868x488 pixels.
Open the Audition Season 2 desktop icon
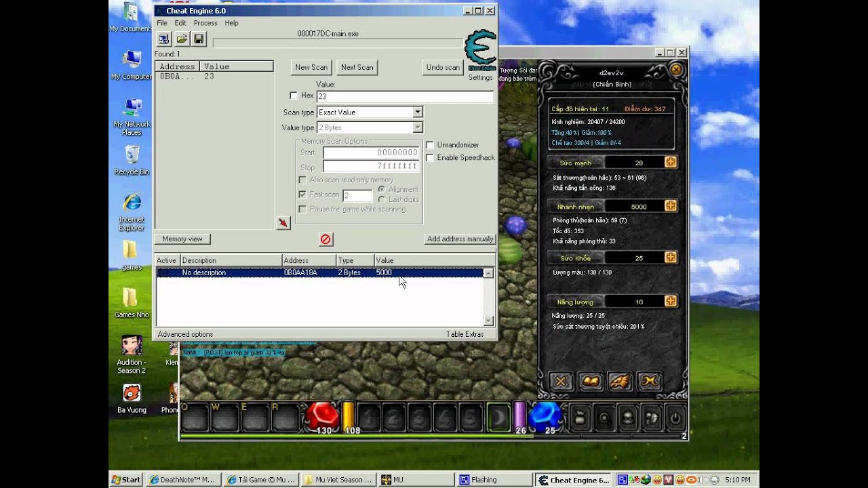(x=132, y=354)
